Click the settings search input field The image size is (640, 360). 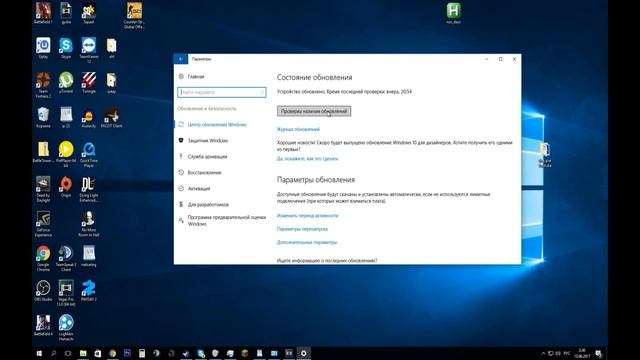222,92
